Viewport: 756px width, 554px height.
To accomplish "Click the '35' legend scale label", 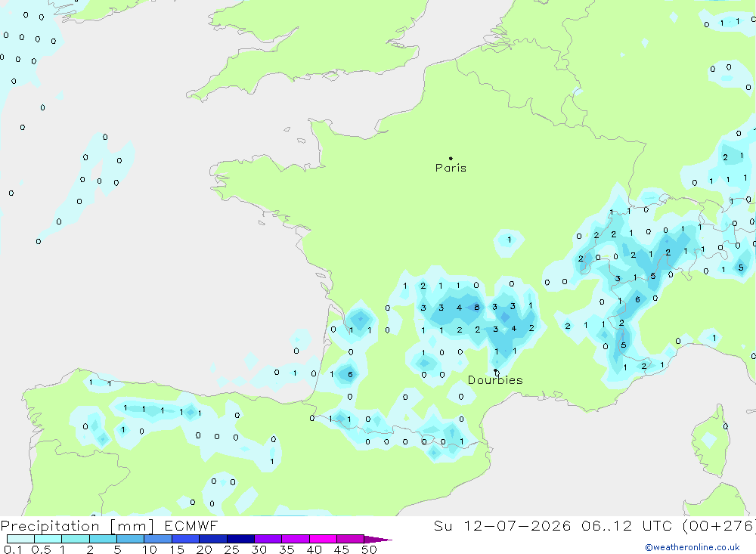I will (287, 549).
